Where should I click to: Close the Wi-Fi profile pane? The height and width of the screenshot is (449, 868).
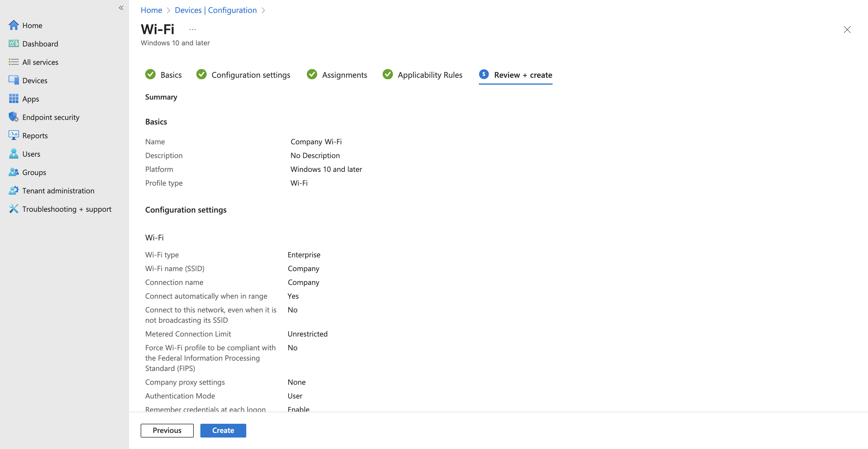(x=847, y=30)
